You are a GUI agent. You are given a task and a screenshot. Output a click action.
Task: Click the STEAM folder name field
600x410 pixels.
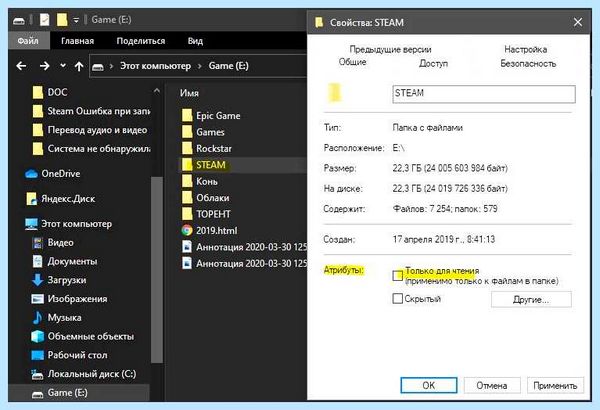[x=484, y=94]
